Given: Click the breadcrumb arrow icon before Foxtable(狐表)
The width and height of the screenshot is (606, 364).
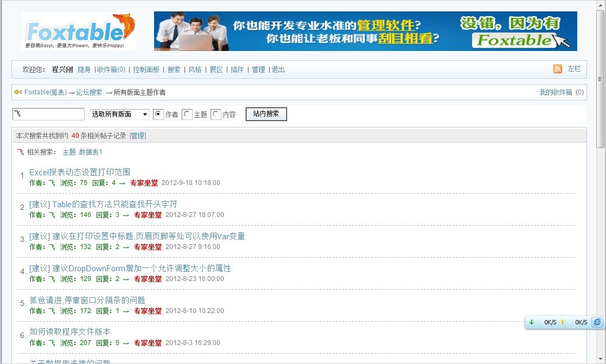Looking at the screenshot, I should pos(18,92).
